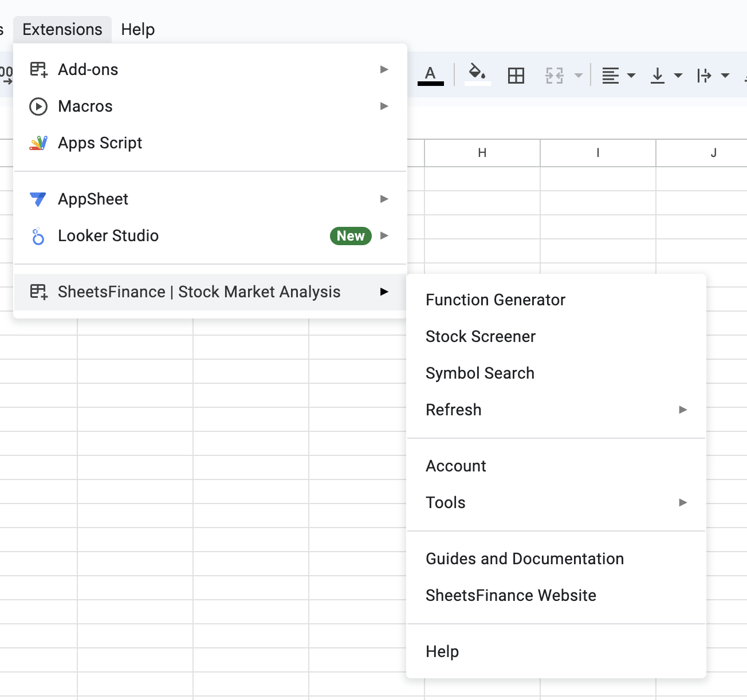Click the text wrapping icon
The height and width of the screenshot is (700, 747).
click(x=704, y=76)
